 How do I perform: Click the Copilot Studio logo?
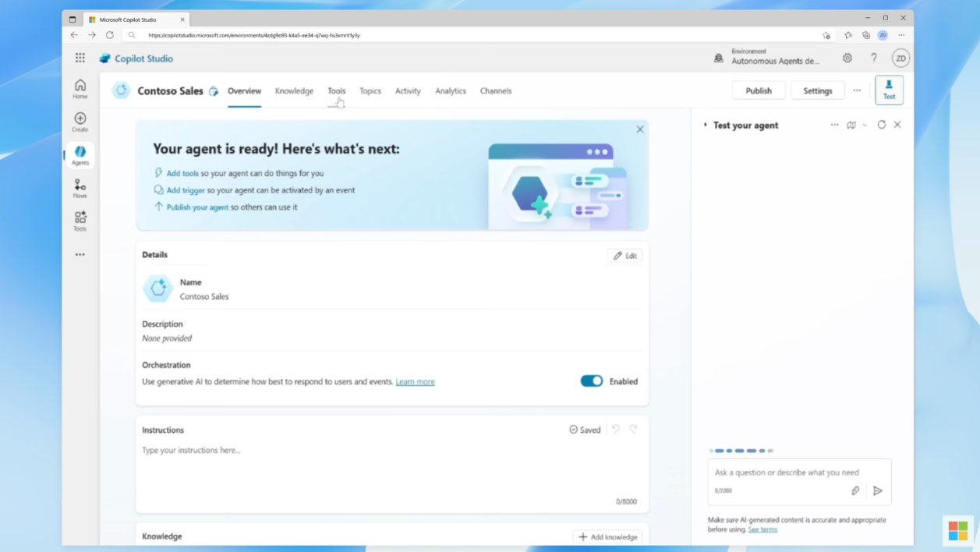[136, 58]
